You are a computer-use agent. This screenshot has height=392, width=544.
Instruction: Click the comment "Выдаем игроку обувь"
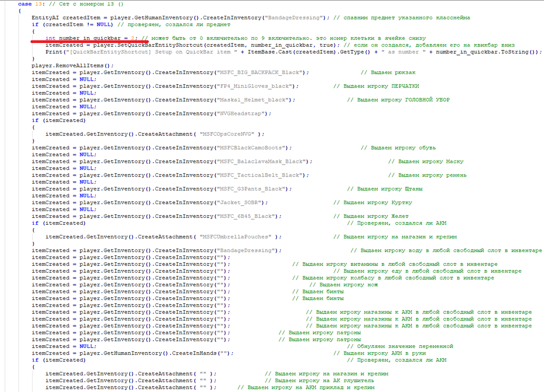coord(398,148)
